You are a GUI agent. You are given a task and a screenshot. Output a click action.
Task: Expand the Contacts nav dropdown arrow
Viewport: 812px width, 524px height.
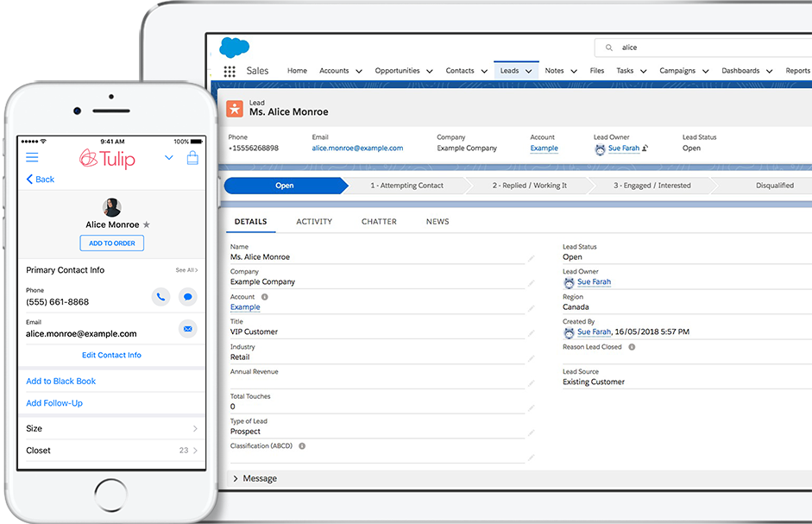484,72
